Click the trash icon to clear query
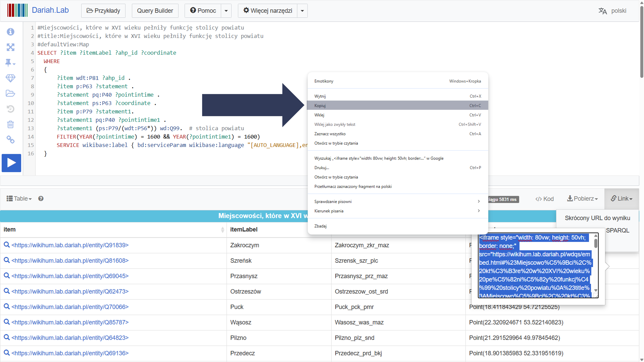Screen dimensions: 644x362 click(11, 124)
